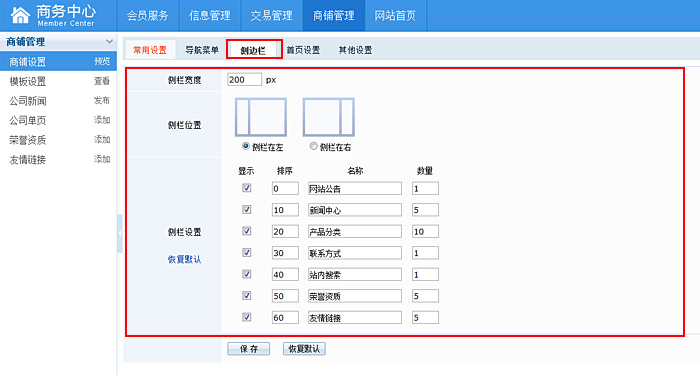The height and width of the screenshot is (375, 700).
Task: Click the 恢复默认 button at bottom
Action: 304,349
